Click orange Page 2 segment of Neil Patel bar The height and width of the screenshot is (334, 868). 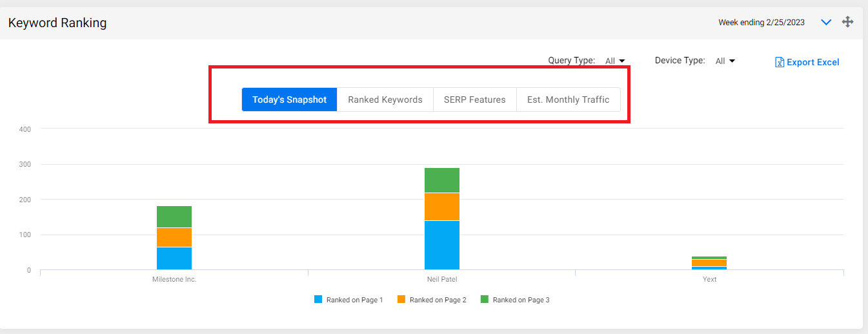[442, 207]
